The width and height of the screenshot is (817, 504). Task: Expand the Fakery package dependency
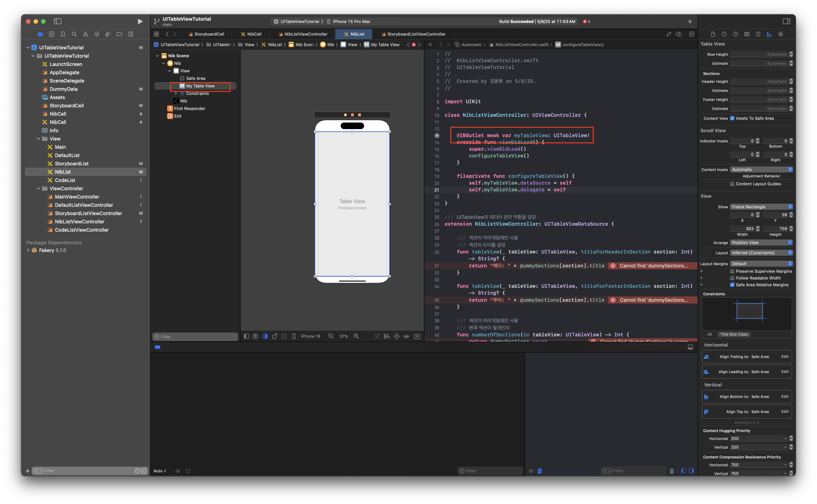[x=28, y=250]
